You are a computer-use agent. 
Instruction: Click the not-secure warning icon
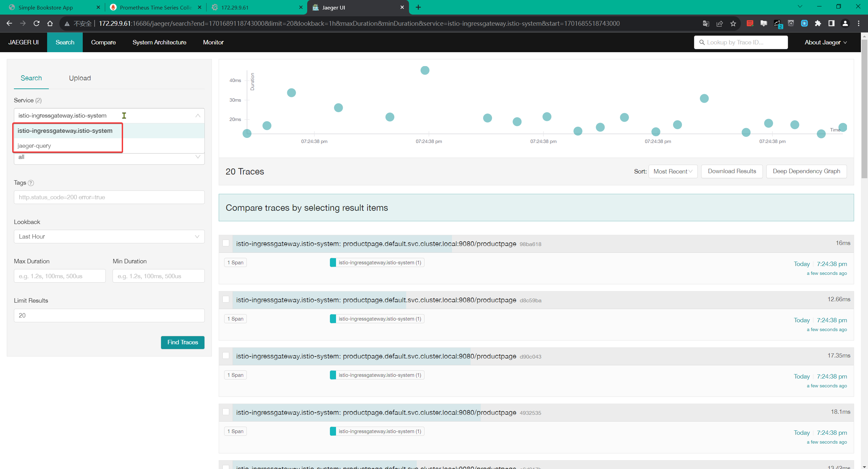point(67,23)
